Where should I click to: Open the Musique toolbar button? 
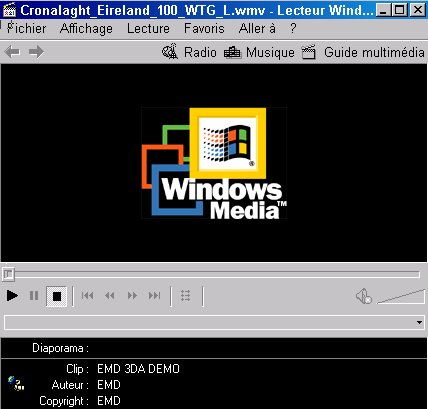(x=259, y=52)
